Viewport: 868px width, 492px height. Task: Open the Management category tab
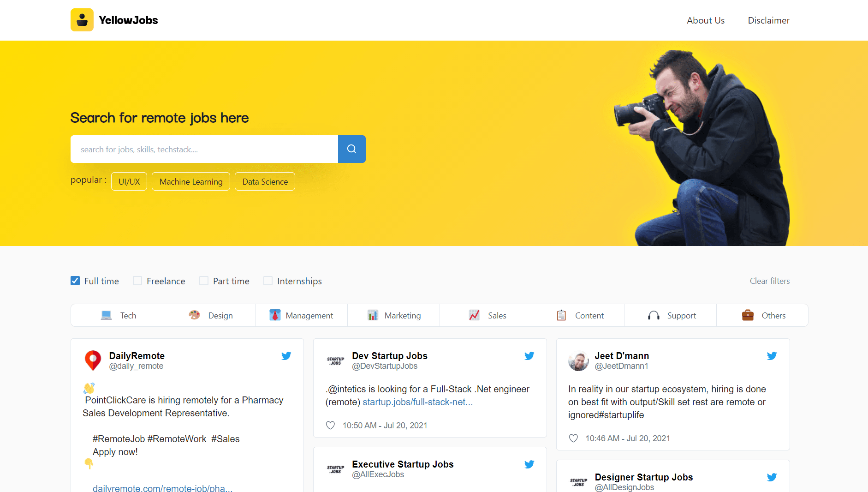[x=302, y=315]
